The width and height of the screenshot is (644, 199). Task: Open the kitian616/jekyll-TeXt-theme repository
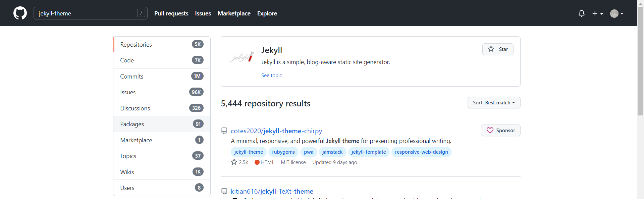tap(272, 191)
